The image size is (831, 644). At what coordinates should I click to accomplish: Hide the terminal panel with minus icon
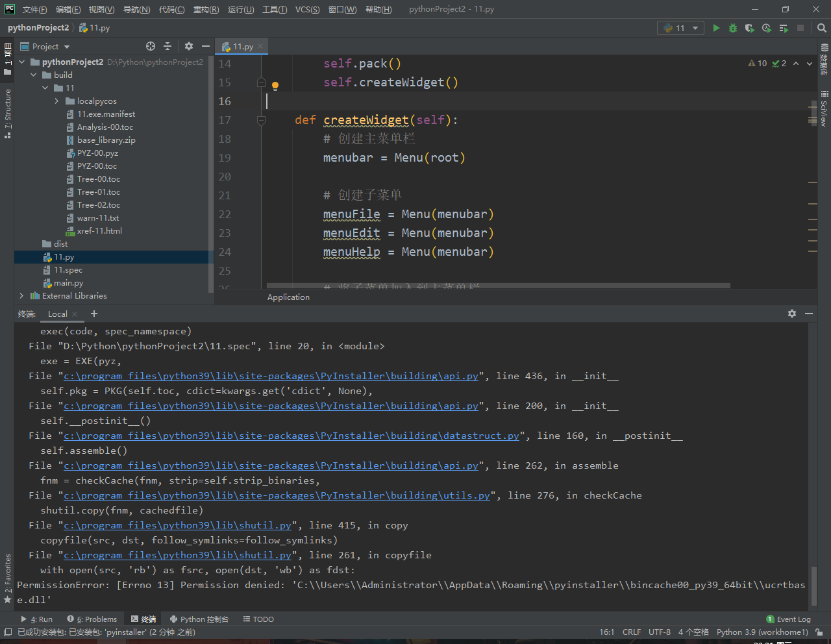click(809, 314)
